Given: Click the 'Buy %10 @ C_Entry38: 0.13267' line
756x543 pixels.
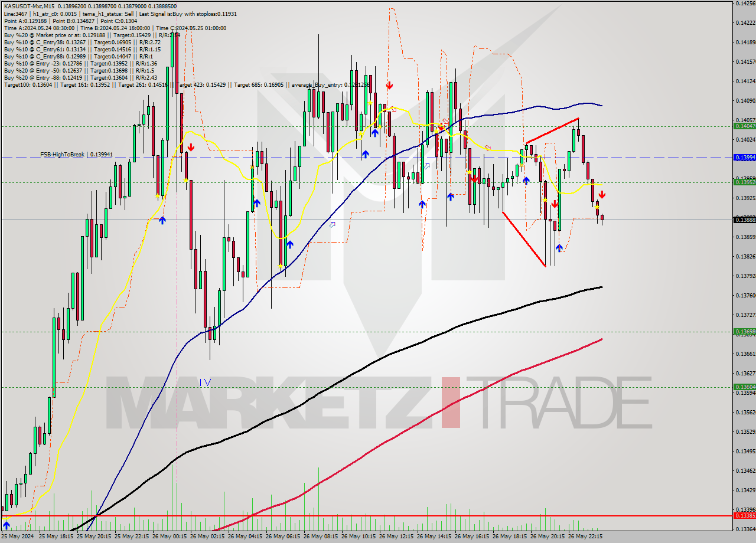Looking at the screenshot, I should pos(82,42).
